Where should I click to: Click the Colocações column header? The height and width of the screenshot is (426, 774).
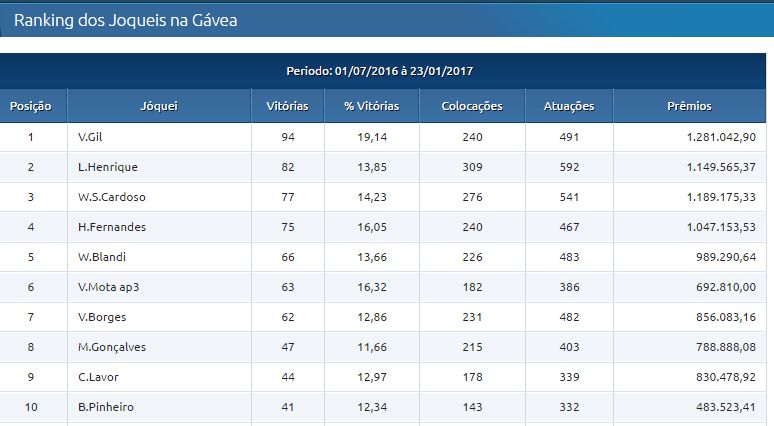coord(472,106)
